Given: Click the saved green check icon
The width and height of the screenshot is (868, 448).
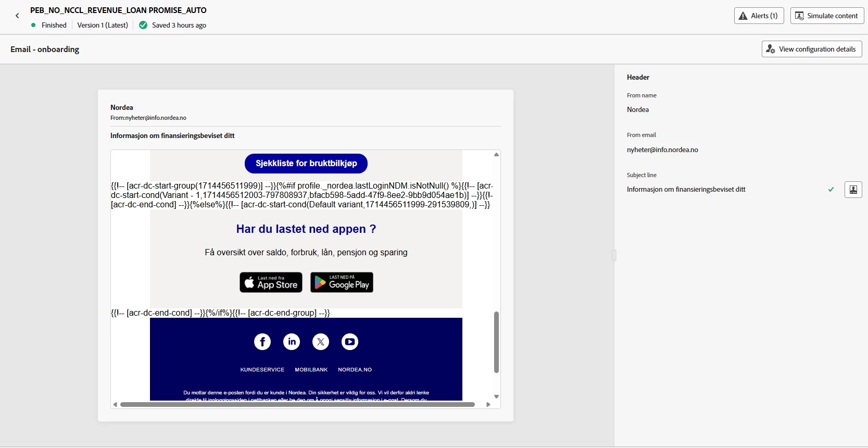Looking at the screenshot, I should 143,25.
